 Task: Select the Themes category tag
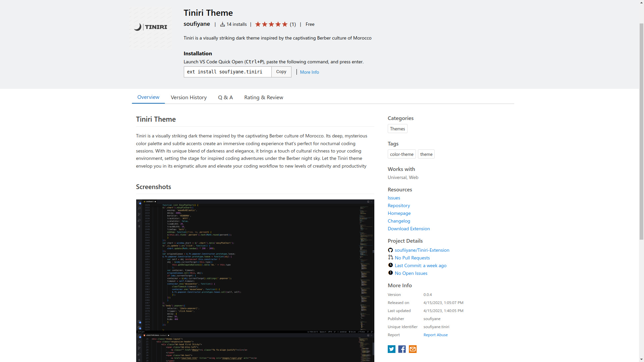(x=397, y=129)
